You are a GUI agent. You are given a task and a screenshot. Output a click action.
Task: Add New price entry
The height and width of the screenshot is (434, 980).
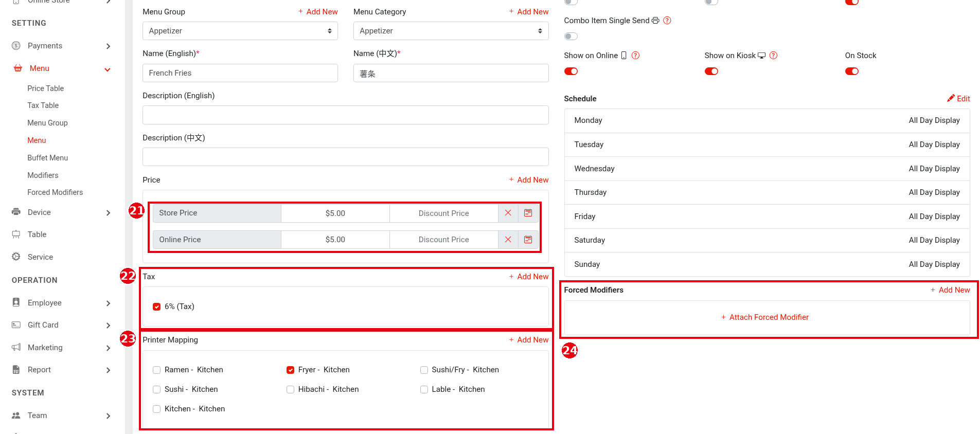coord(529,179)
